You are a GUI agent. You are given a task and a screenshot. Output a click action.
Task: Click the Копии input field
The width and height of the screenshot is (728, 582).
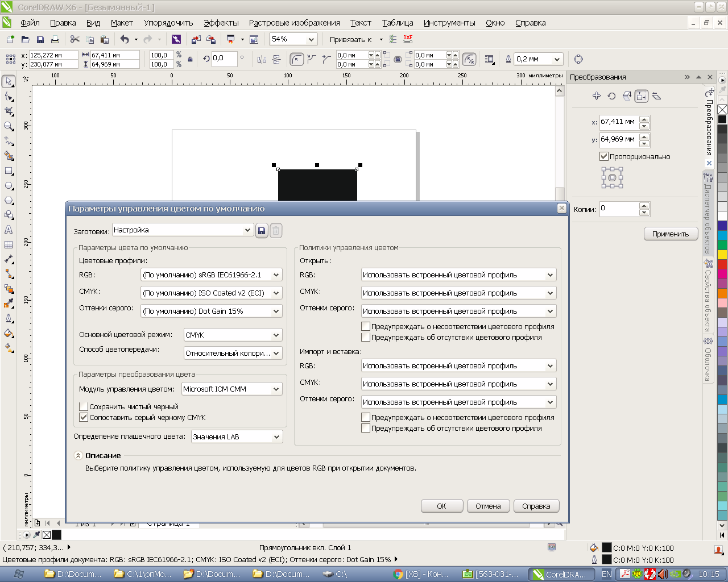619,209
